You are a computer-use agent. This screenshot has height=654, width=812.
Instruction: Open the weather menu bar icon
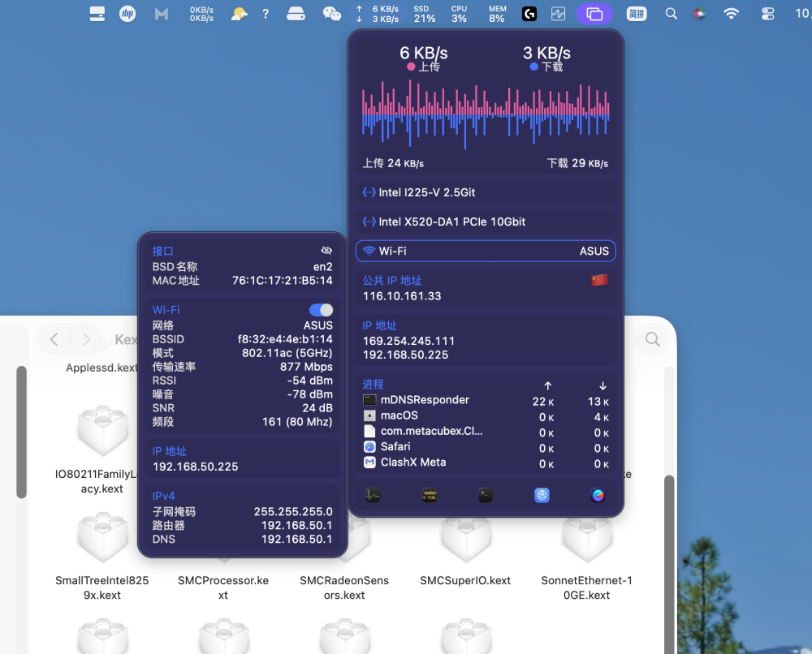(239, 14)
